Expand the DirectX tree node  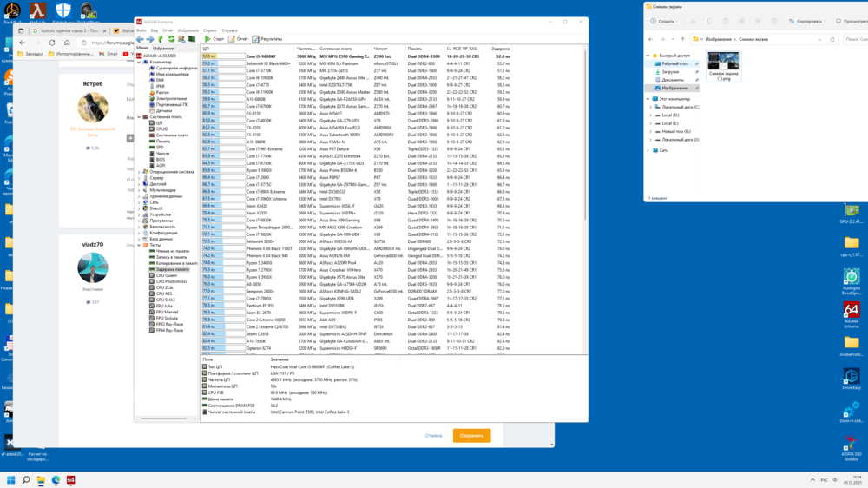pyautogui.click(x=139, y=208)
